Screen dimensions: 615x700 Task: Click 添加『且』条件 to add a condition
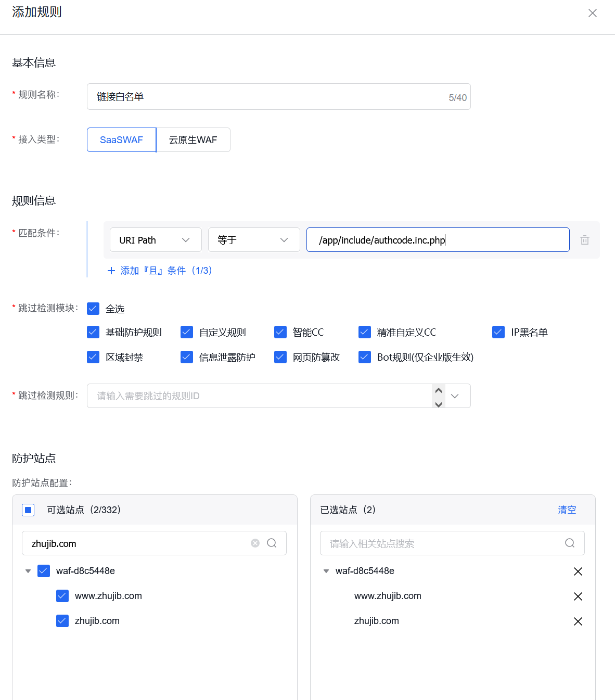point(160,270)
